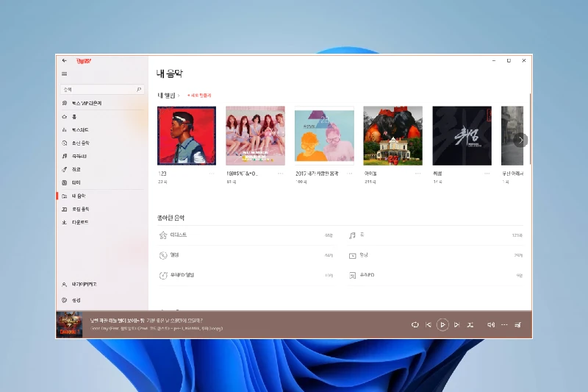Open the '아이돌' album cover with a house

pyautogui.click(x=393, y=136)
